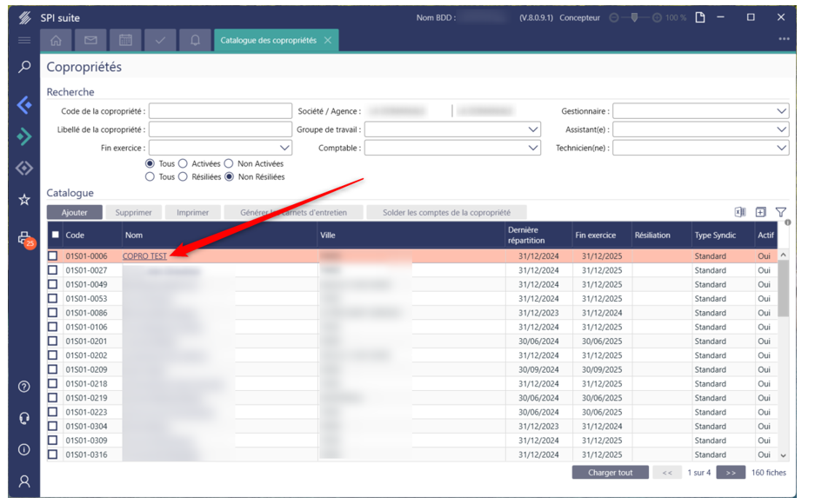The height and width of the screenshot is (504, 815).
Task: Open the Gestionnaire dropdown
Action: point(701,111)
